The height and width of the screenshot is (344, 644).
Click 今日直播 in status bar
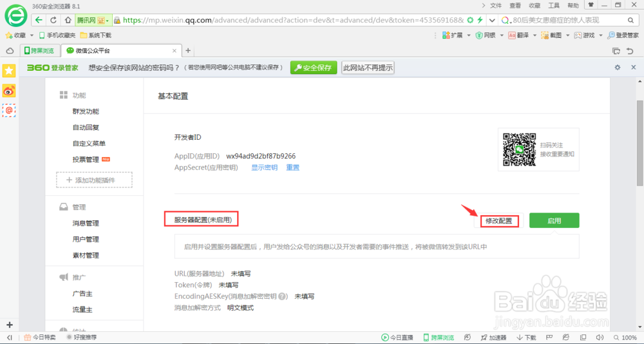pyautogui.click(x=397, y=338)
